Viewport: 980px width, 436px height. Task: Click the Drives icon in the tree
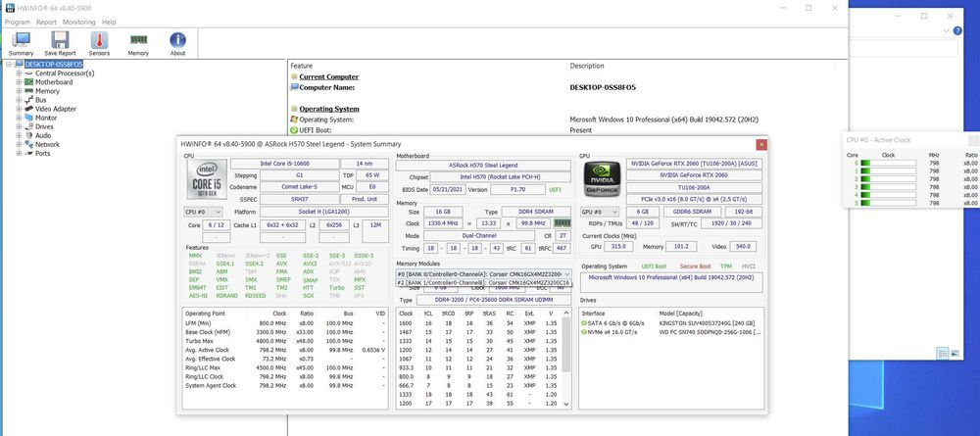pyautogui.click(x=28, y=126)
